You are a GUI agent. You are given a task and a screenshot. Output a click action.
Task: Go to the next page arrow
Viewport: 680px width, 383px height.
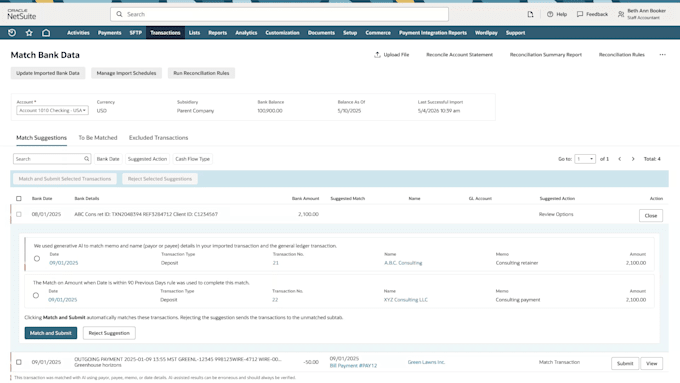point(633,159)
